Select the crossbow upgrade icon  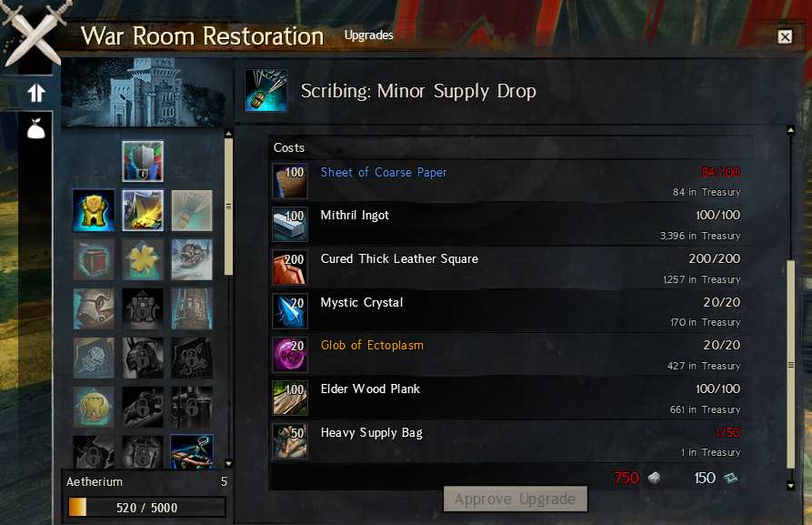(192, 451)
